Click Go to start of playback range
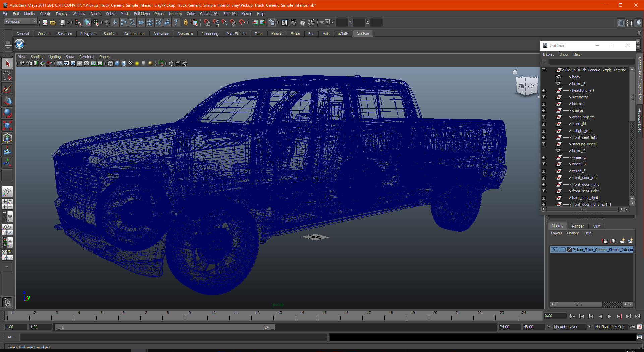The width and height of the screenshot is (644, 352). point(573,316)
